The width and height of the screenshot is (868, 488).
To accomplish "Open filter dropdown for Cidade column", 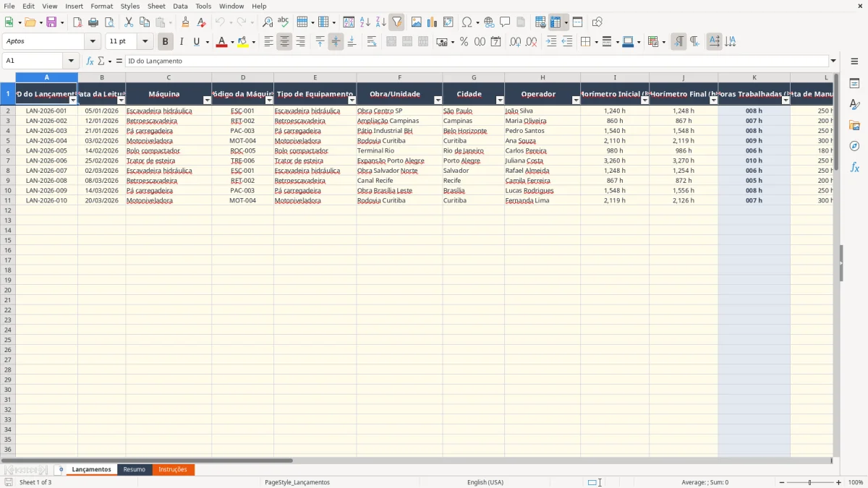I will tap(500, 100).
